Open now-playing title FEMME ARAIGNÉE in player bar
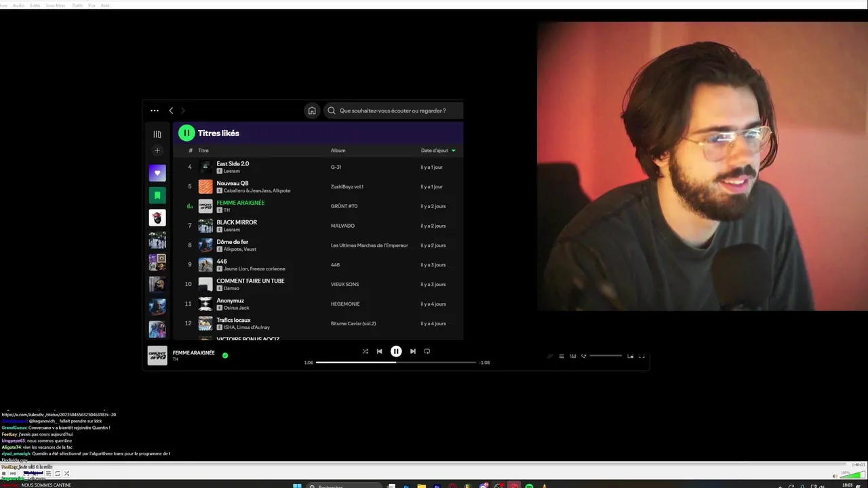868x488 pixels. 194,352
